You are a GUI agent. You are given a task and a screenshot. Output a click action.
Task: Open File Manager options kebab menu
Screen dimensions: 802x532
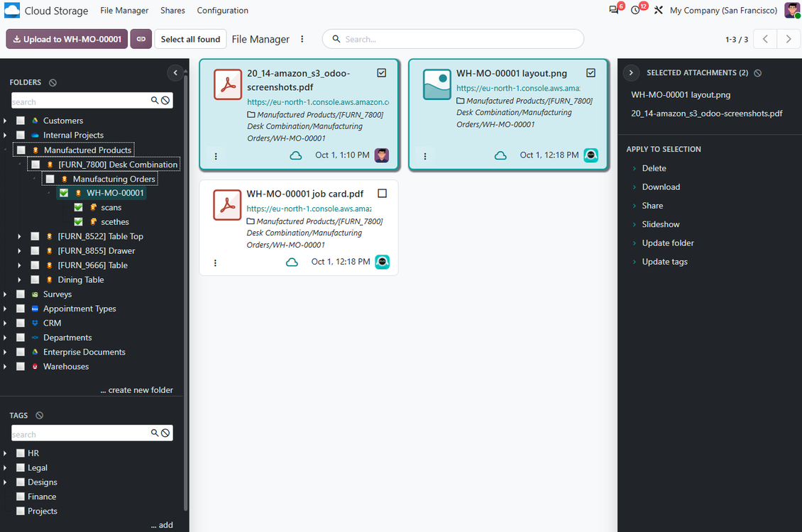coord(302,39)
